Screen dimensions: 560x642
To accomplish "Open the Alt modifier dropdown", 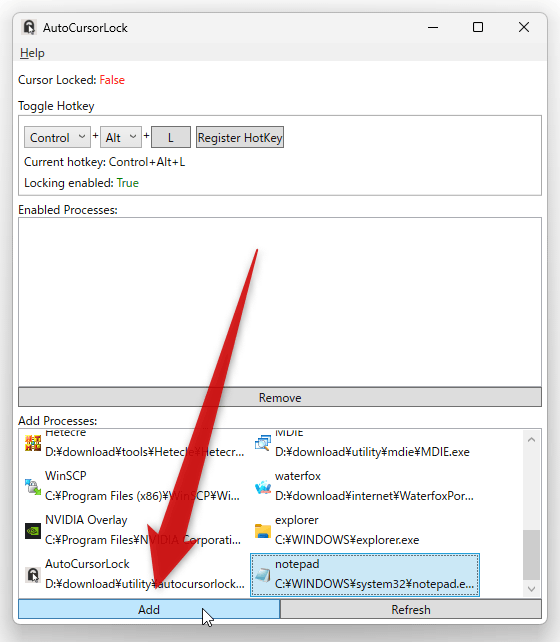I will point(121,138).
